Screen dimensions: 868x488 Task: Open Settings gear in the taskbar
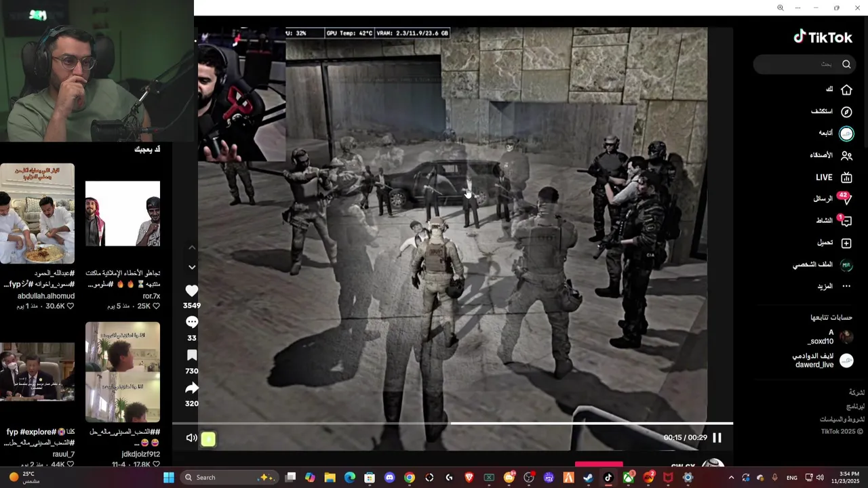pyautogui.click(x=688, y=478)
